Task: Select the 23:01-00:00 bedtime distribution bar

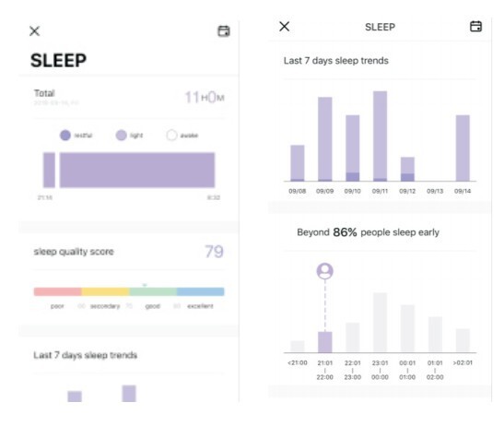Action: 380,323
